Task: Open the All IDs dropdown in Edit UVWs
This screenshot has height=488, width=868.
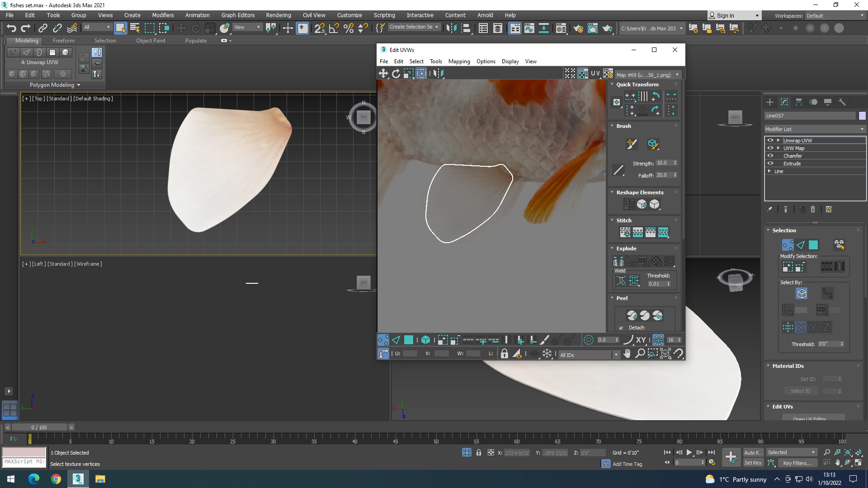Action: [589, 355]
